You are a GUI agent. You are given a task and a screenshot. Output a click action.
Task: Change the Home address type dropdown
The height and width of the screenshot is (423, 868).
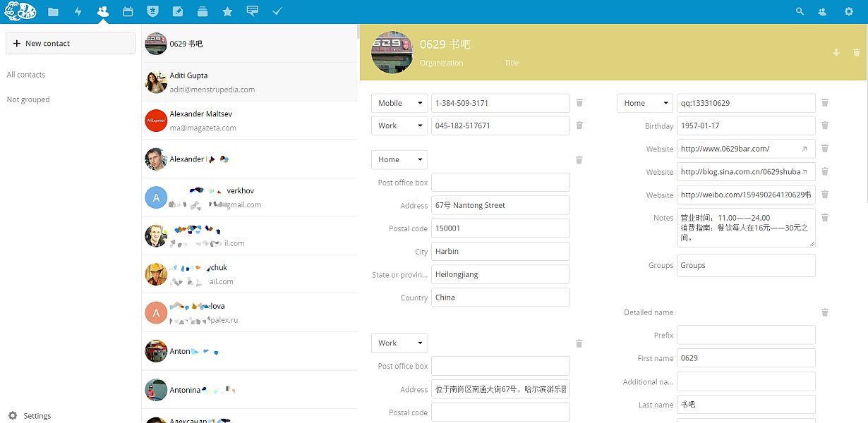click(399, 159)
